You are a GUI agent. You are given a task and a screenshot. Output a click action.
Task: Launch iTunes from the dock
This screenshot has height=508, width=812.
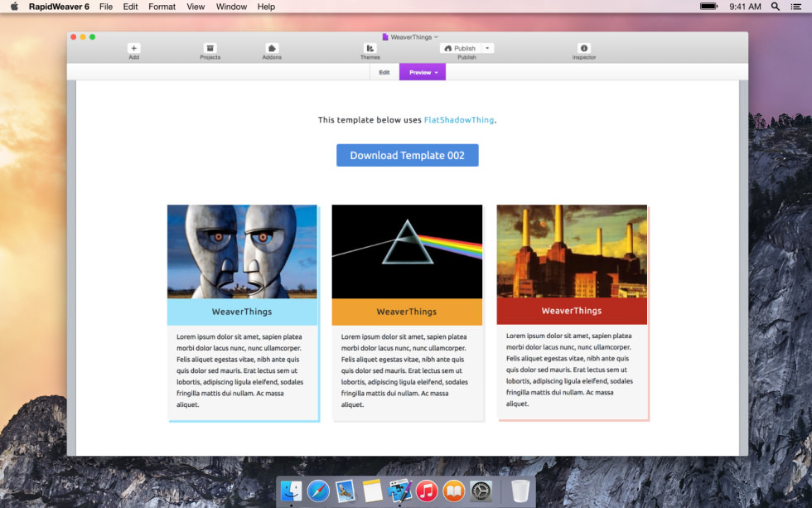[427, 491]
